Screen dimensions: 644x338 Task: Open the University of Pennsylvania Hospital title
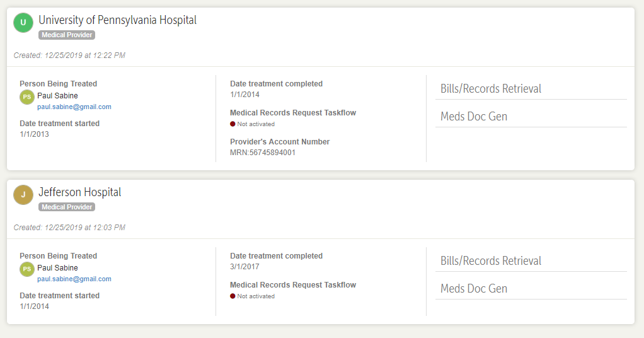coord(117,20)
